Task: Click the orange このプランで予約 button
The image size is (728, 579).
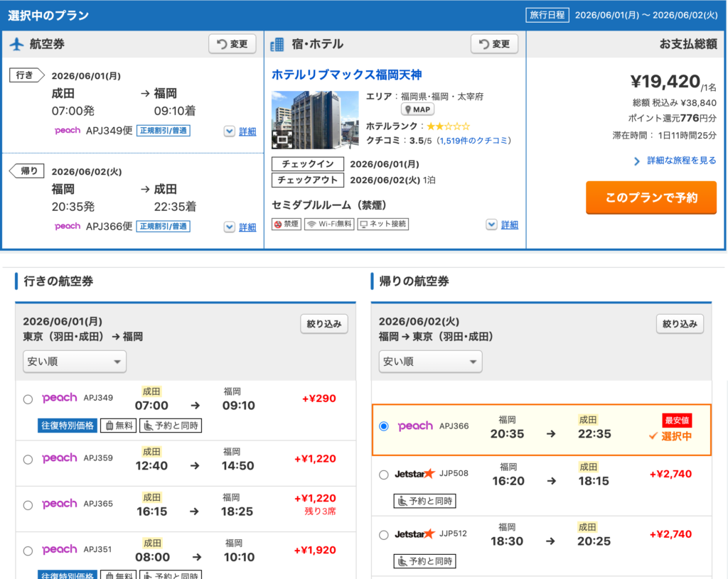Action: 651,197
